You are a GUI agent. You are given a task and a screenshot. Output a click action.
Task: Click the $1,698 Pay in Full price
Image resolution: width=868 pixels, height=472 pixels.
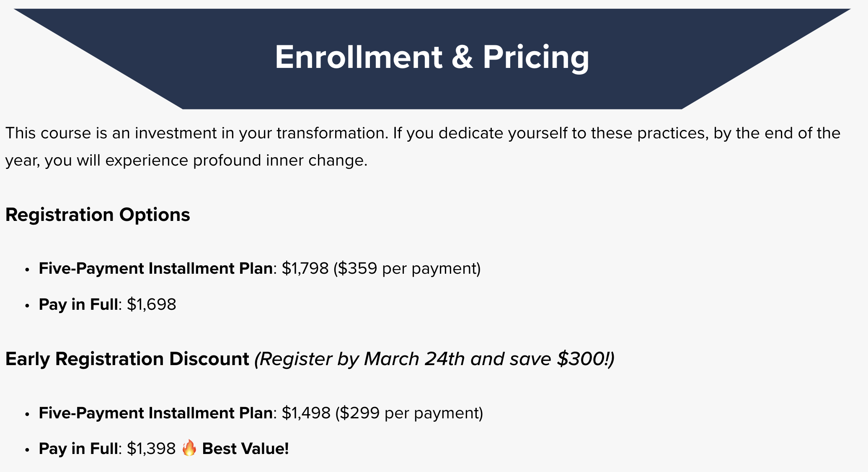[x=151, y=304]
